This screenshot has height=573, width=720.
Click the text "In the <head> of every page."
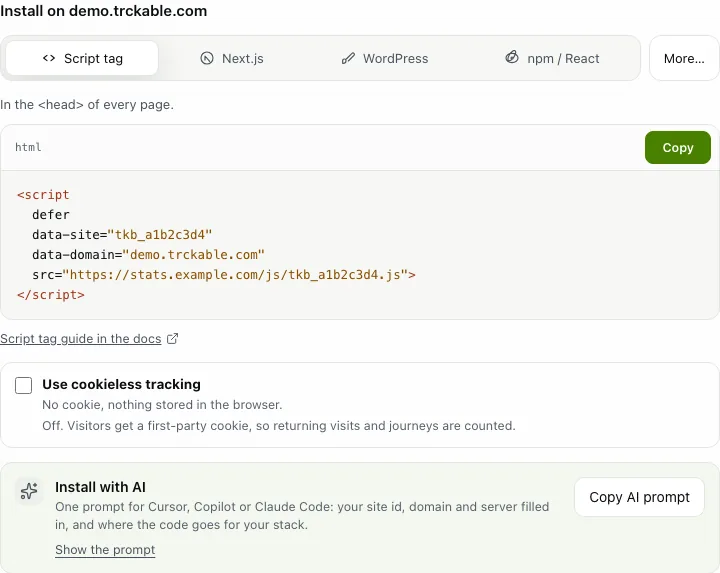click(x=87, y=105)
